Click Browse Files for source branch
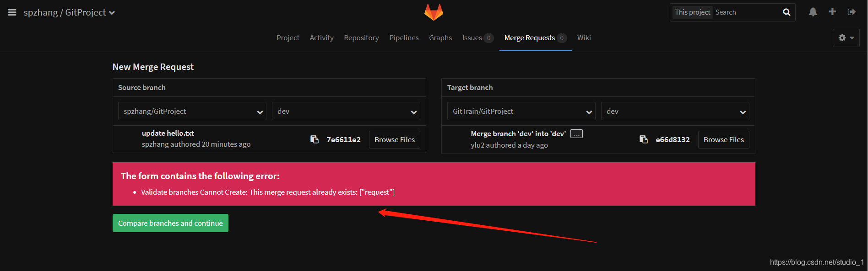 (x=395, y=139)
